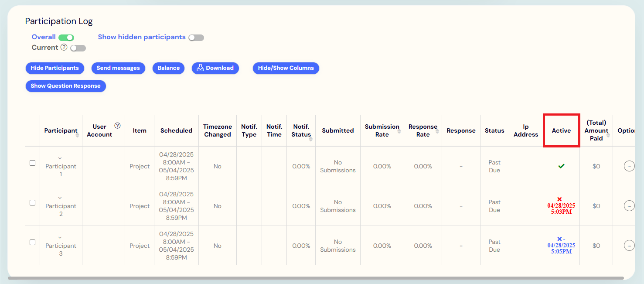Screen dimensions: 644x284
Task: Click the Status column header
Action: (494, 130)
